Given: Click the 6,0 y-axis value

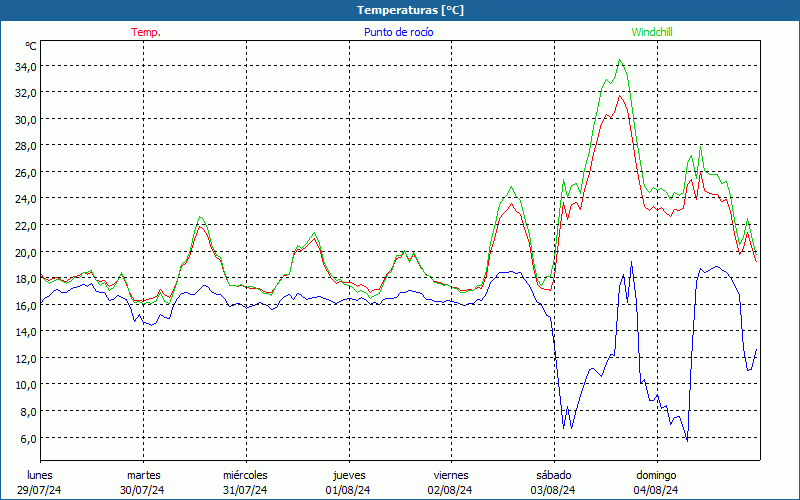Looking at the screenshot, I should (x=28, y=438).
